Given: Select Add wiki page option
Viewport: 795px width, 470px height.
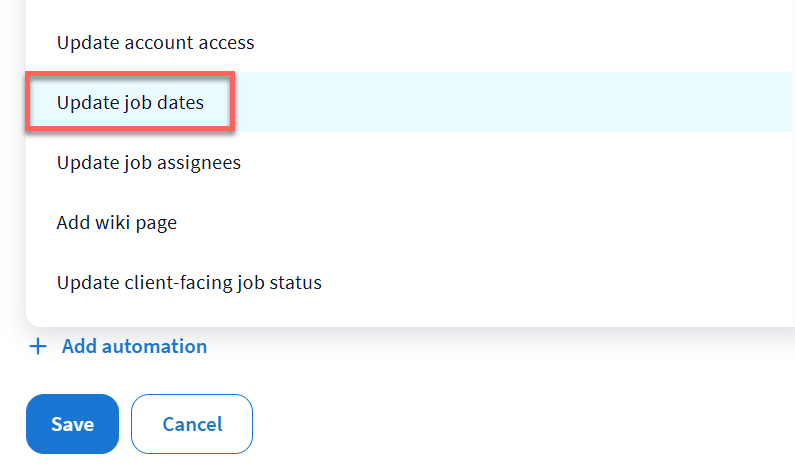Looking at the screenshot, I should 116,222.
